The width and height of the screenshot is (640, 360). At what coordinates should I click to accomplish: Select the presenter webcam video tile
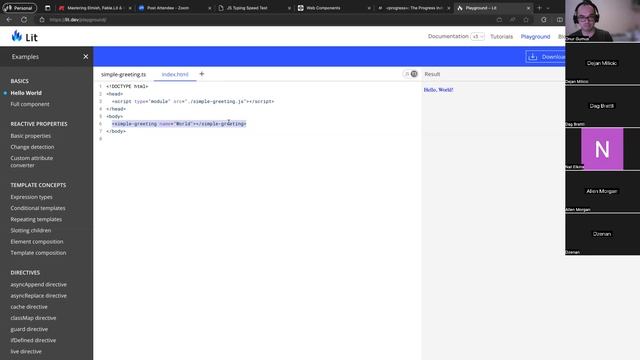[602, 20]
